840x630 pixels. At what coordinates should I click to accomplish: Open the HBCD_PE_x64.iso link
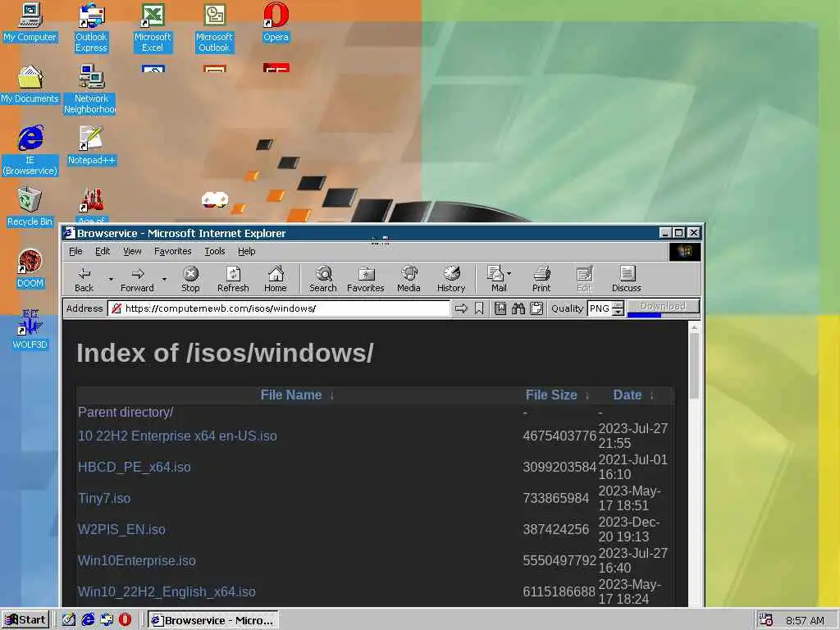click(x=135, y=467)
